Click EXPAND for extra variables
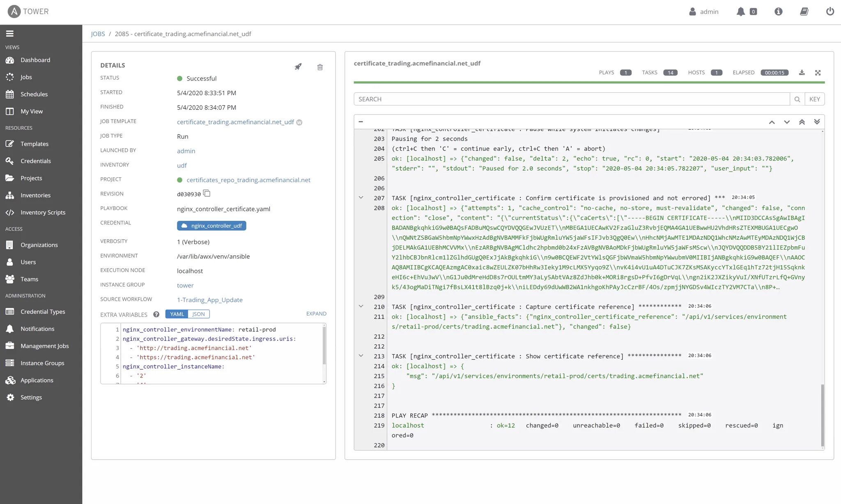The image size is (841, 504). [x=316, y=314]
